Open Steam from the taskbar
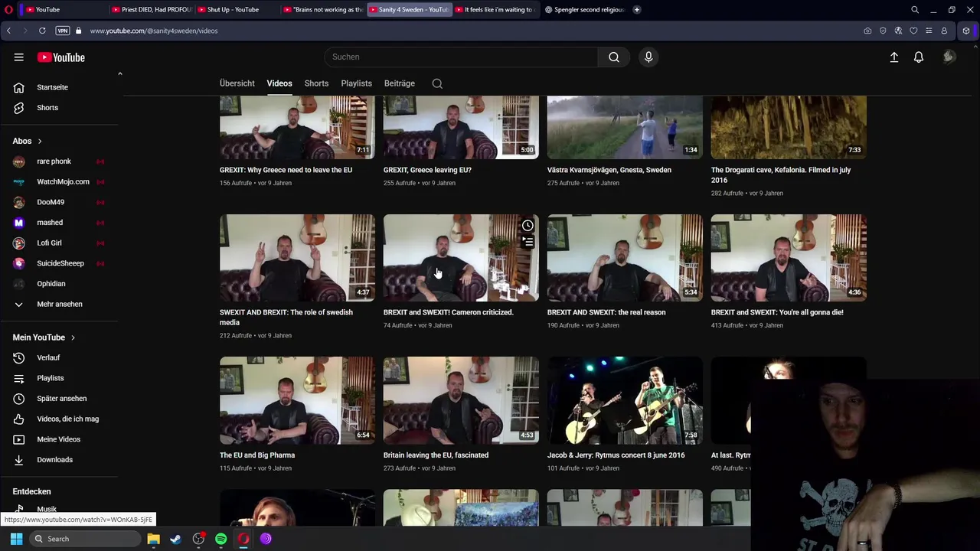 coord(175,539)
